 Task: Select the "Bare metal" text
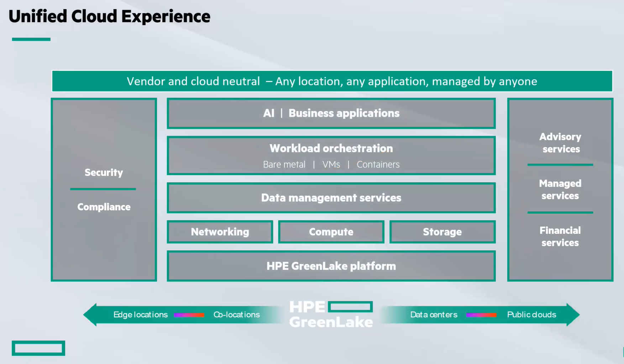point(284,164)
